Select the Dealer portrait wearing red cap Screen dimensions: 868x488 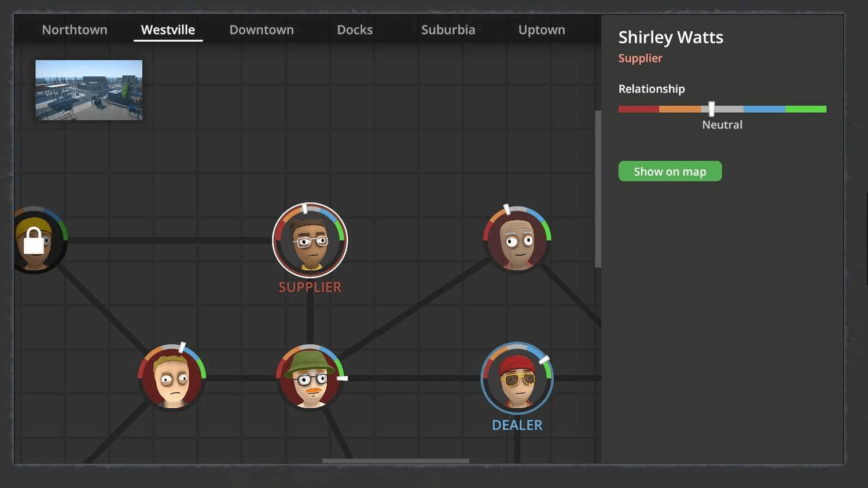point(517,379)
